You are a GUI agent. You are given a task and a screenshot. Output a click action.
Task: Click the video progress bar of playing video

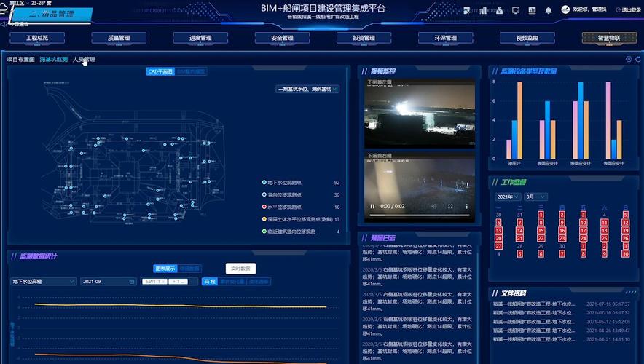420,215
